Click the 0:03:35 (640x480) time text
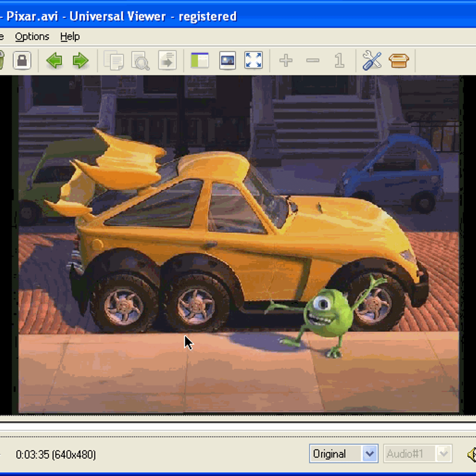The height and width of the screenshot is (476, 476). pyautogui.click(x=56, y=455)
